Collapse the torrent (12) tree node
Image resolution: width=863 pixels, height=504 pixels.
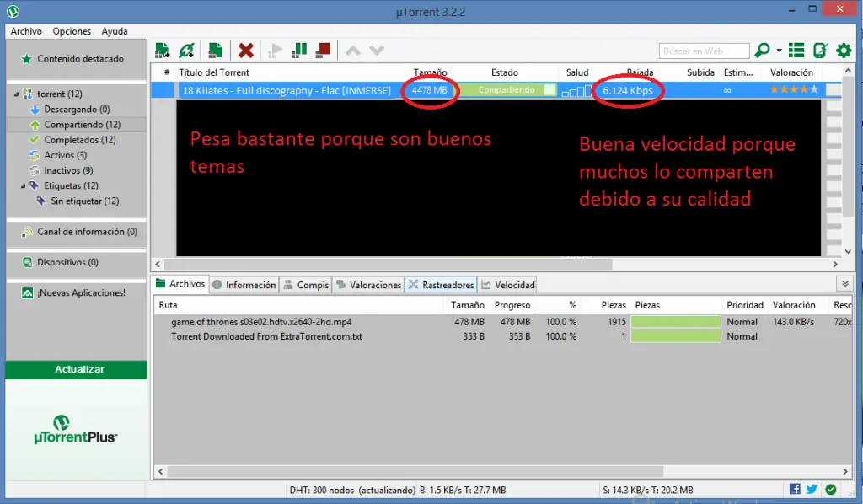[16, 94]
